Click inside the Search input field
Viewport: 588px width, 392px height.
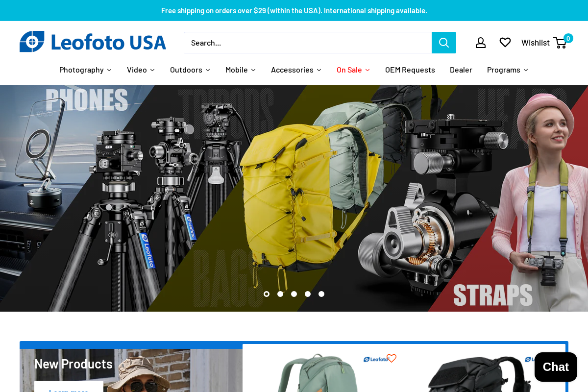[x=308, y=43]
